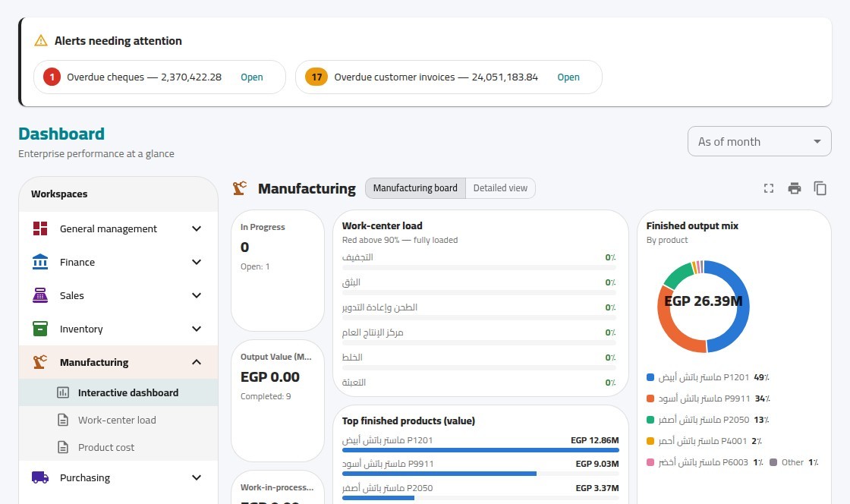Viewport: 850px width, 504px height.
Task: Expand the General management workspace
Action: [x=197, y=228]
